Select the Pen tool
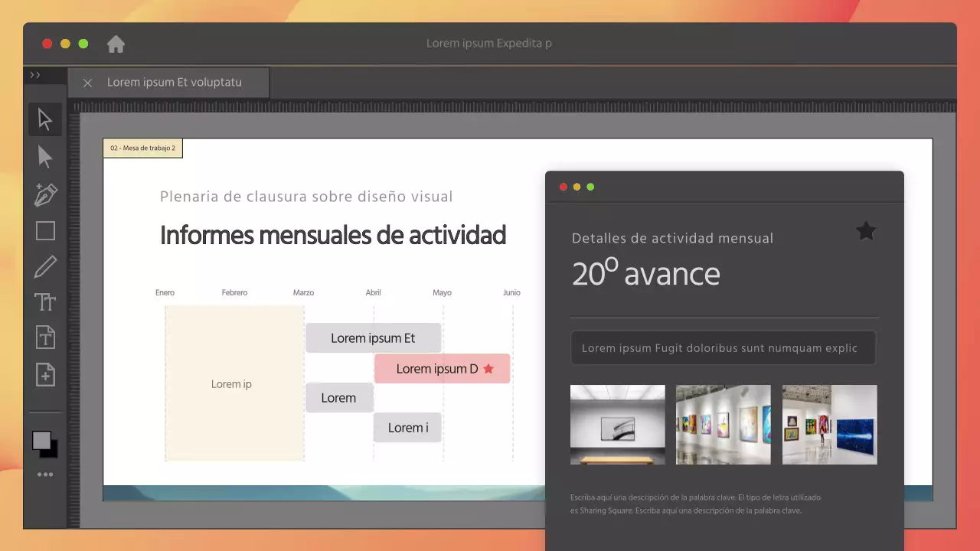980x551 pixels. click(x=44, y=194)
